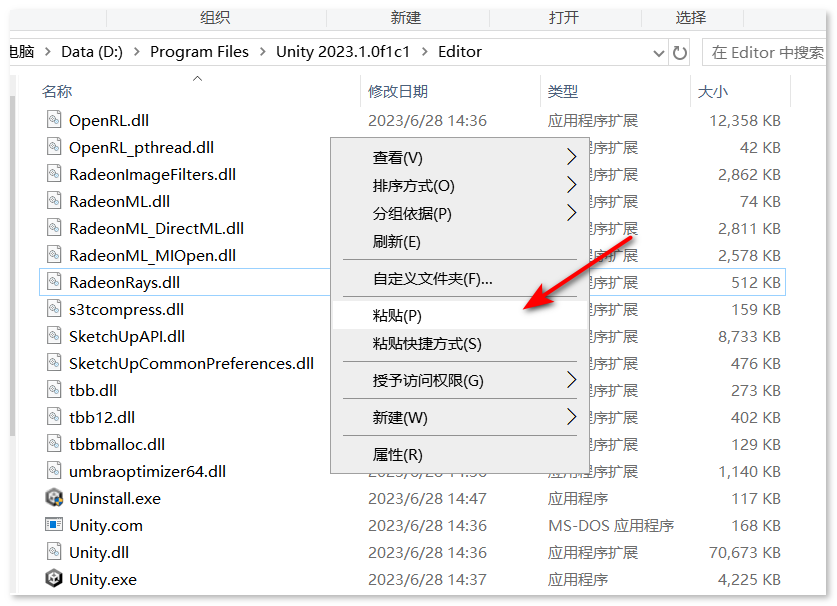Click the umbraoptimizer64.dll file icon
Image resolution: width=837 pixels, height=606 pixels.
coord(54,470)
